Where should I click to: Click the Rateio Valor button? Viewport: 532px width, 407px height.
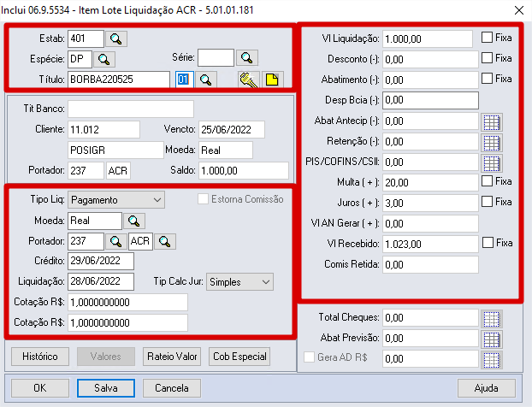[x=172, y=357]
